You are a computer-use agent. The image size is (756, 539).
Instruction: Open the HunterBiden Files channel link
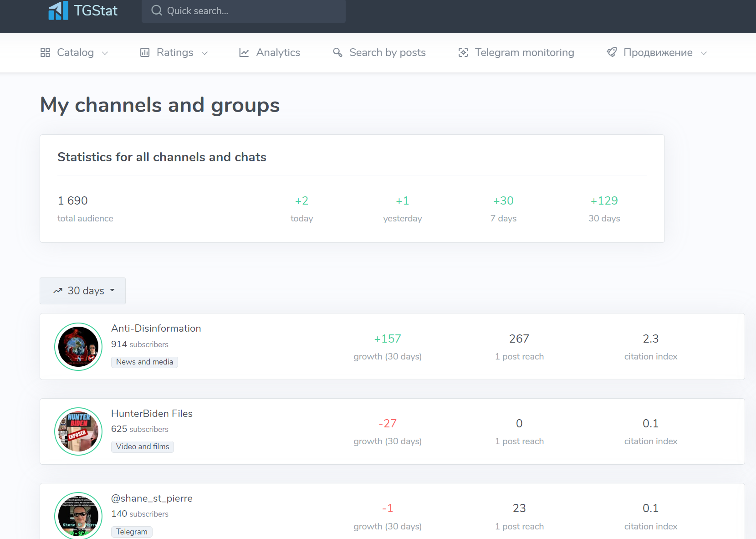pyautogui.click(x=152, y=413)
